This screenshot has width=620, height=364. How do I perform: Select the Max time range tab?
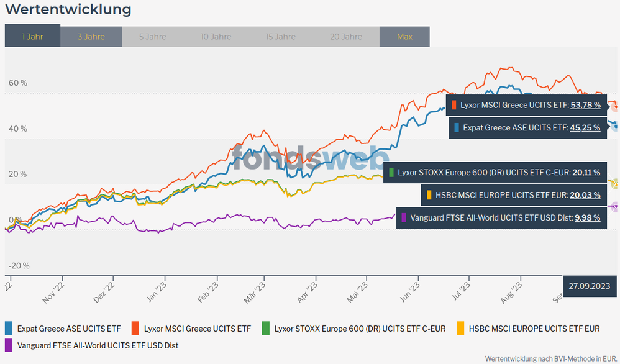pos(404,37)
